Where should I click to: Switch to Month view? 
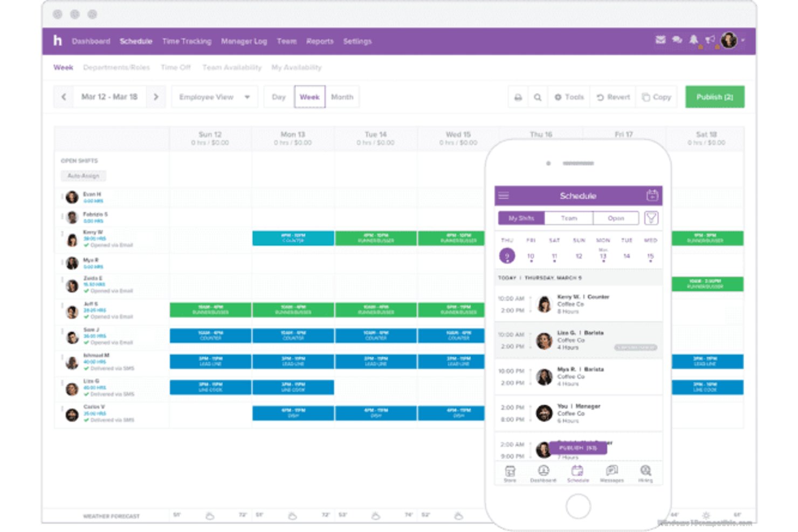[x=342, y=97]
